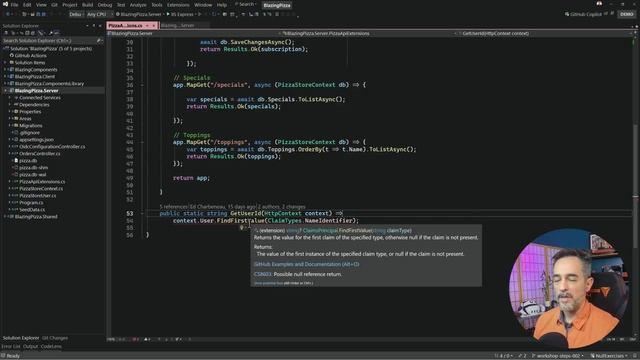Select PizzaStoreContext.cs file

click(41, 189)
